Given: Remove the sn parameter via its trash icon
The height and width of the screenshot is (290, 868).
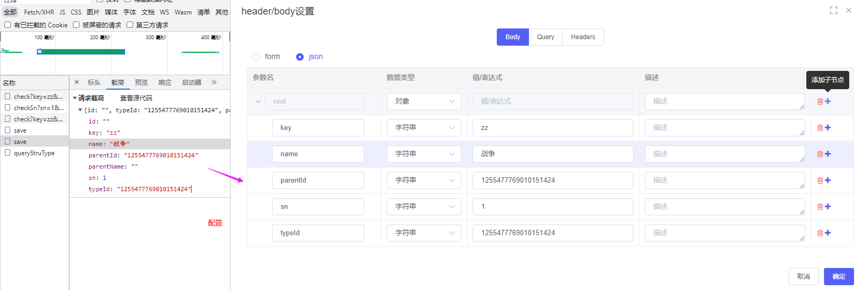Looking at the screenshot, I should click(820, 207).
